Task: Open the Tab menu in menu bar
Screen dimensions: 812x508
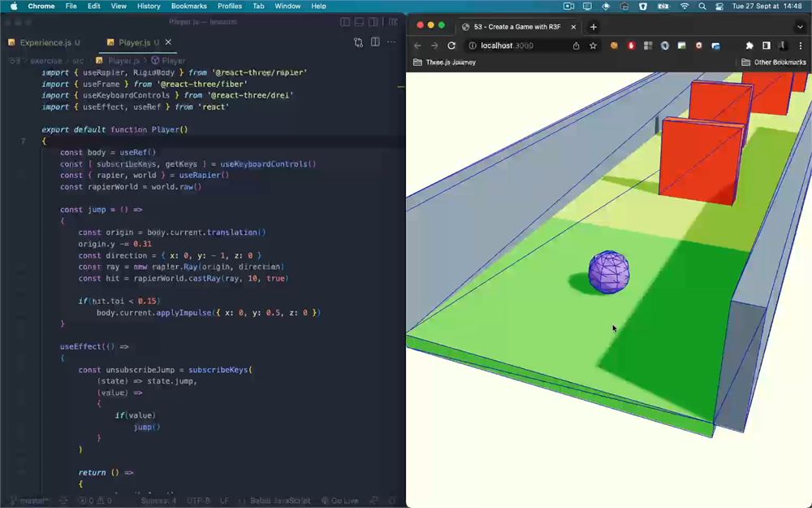Action: [258, 7]
